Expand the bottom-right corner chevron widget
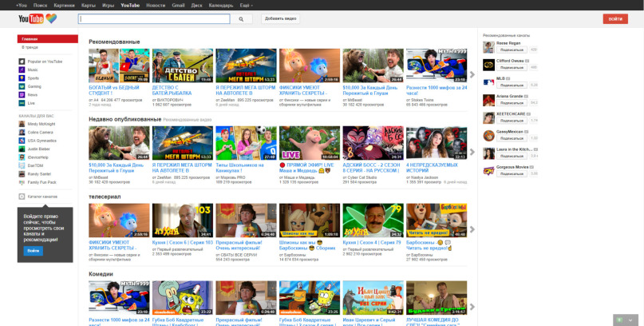This screenshot has height=326, width=644. [x=630, y=320]
